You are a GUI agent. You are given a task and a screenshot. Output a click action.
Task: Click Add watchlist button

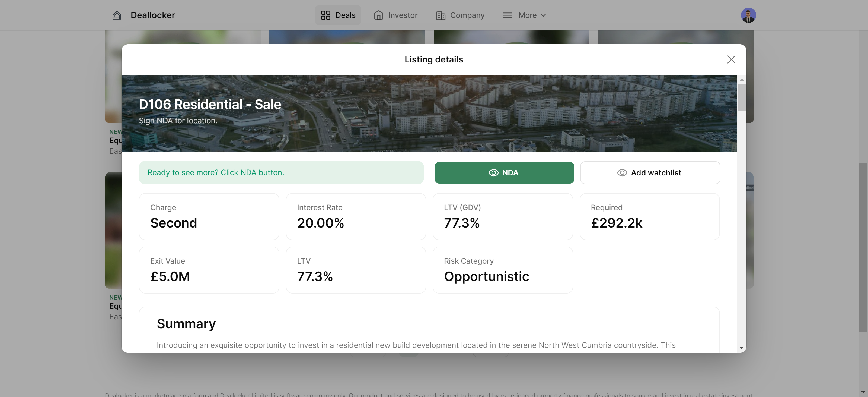(x=650, y=173)
